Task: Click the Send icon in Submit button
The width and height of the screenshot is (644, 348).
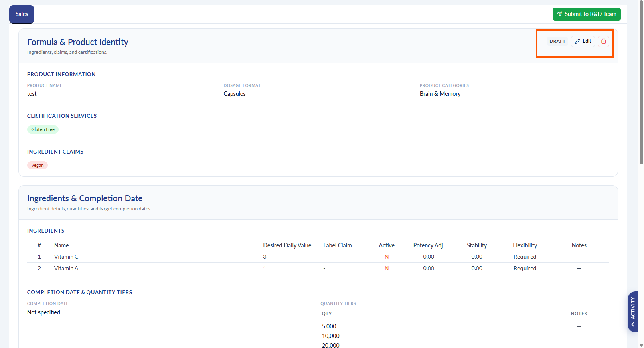Action: (x=559, y=14)
